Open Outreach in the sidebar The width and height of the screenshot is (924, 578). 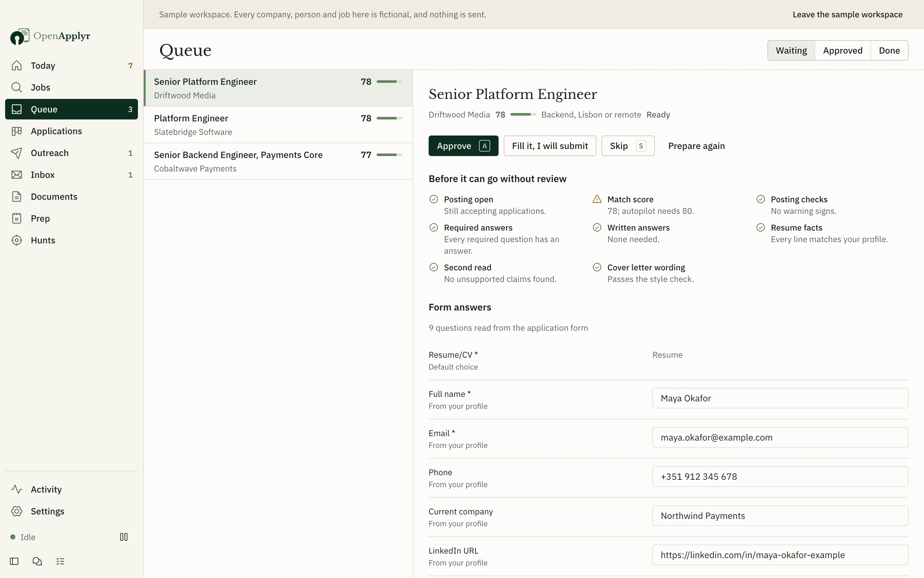pos(72,153)
